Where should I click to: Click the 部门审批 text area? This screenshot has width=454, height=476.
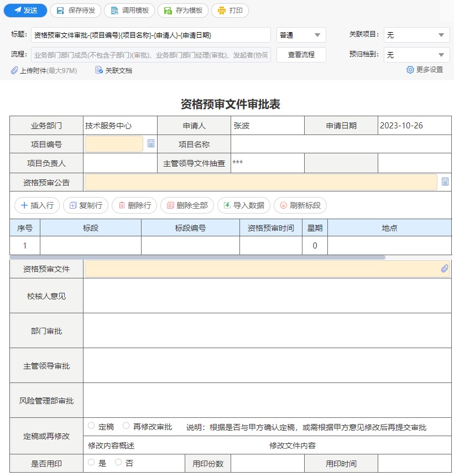tap(267, 331)
